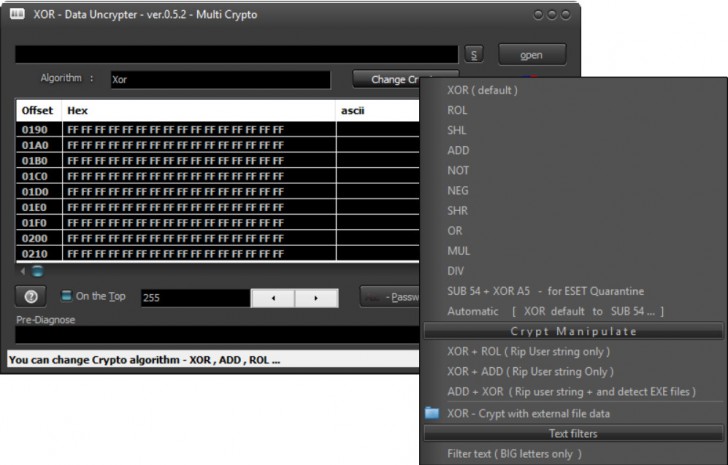Image resolution: width=728 pixels, height=465 pixels.
Task: Select the row at offset 01A0
Action: 217,145
